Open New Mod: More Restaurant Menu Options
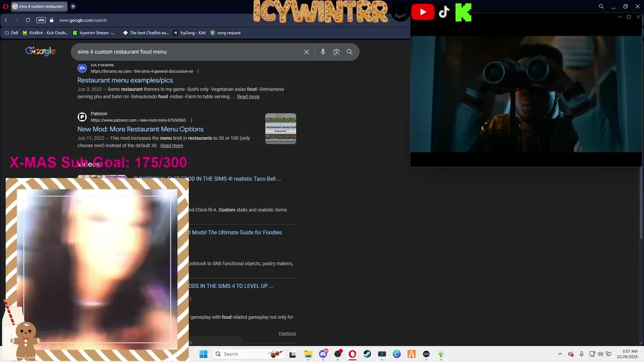Image resolution: width=644 pixels, height=362 pixels. click(140, 129)
